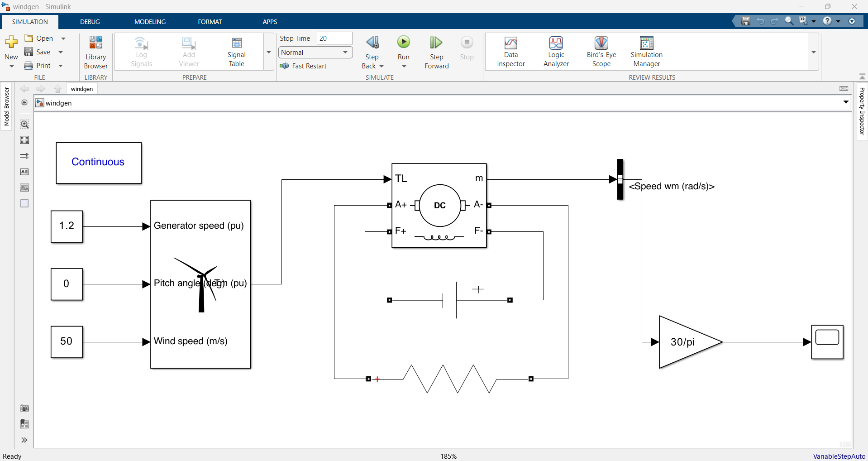Image resolution: width=868 pixels, height=461 pixels.
Task: Click the Image icon in left palette
Action: 24,187
